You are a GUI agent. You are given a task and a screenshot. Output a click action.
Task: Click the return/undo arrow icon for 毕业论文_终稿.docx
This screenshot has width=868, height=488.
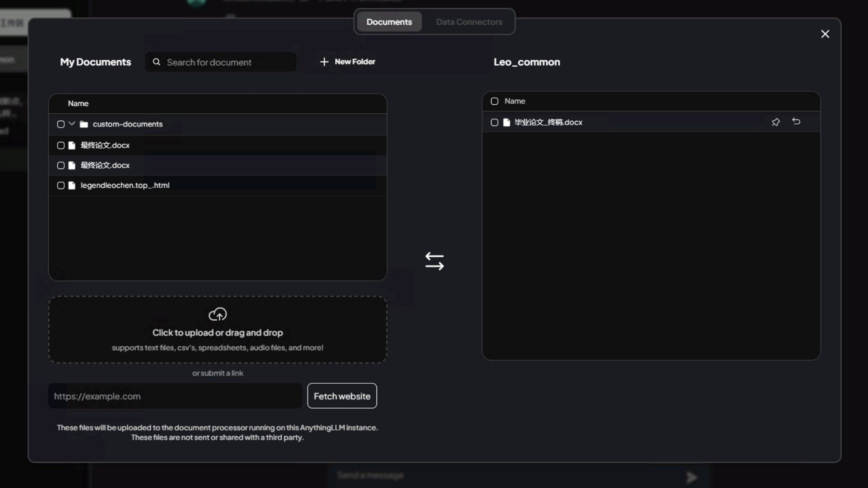[796, 122]
